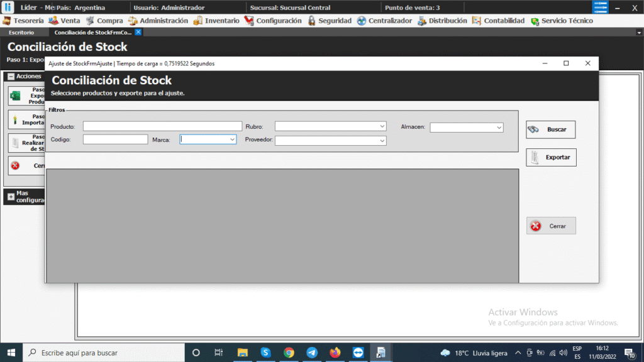Expand the Proveedor dropdown
644x362 pixels.
[382, 141]
